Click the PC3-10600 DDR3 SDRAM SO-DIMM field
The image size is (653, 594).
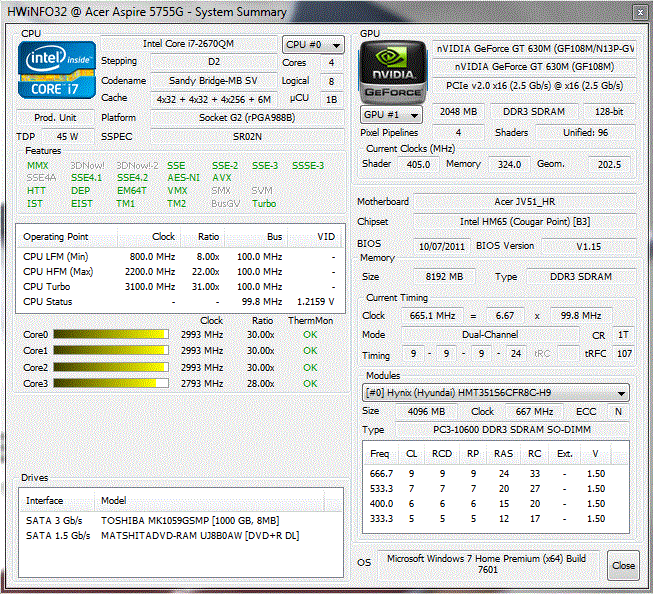pyautogui.click(x=512, y=429)
